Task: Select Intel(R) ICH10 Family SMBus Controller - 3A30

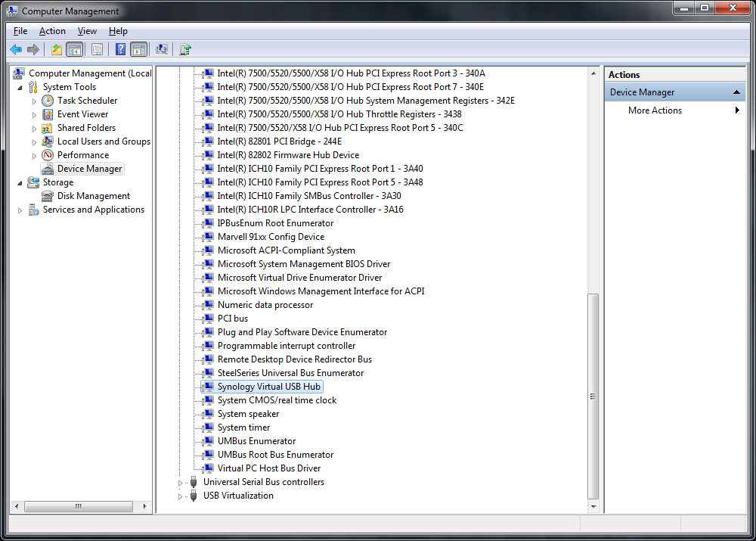Action: coord(309,196)
